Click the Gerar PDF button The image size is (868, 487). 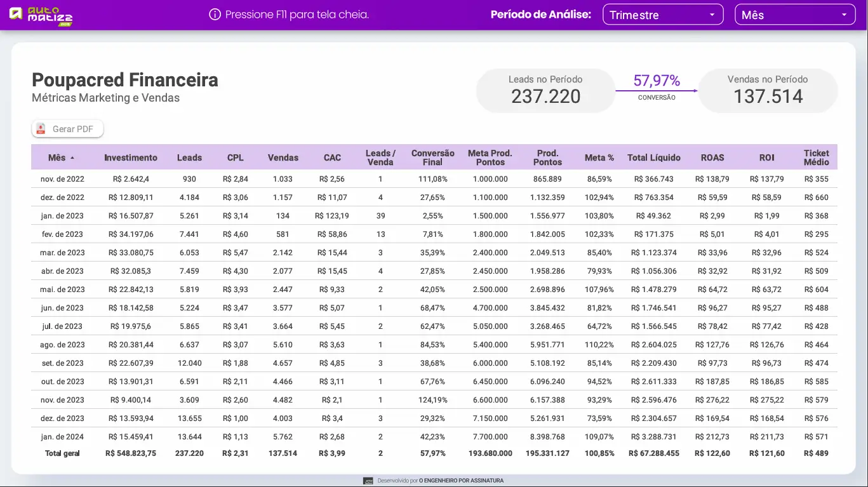[x=67, y=128]
